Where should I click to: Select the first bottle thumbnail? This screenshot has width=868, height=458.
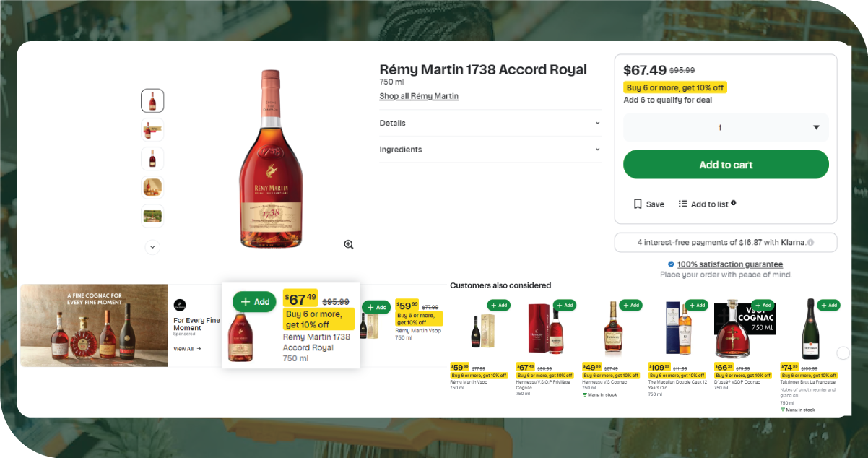click(x=152, y=101)
